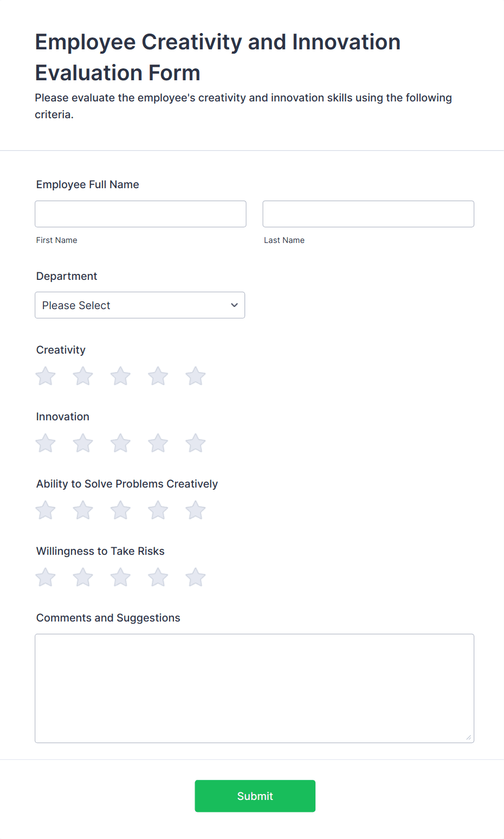Image resolution: width=504 pixels, height=839 pixels.
Task: Give Willingness to Take Risks four stars
Action: coord(158,578)
